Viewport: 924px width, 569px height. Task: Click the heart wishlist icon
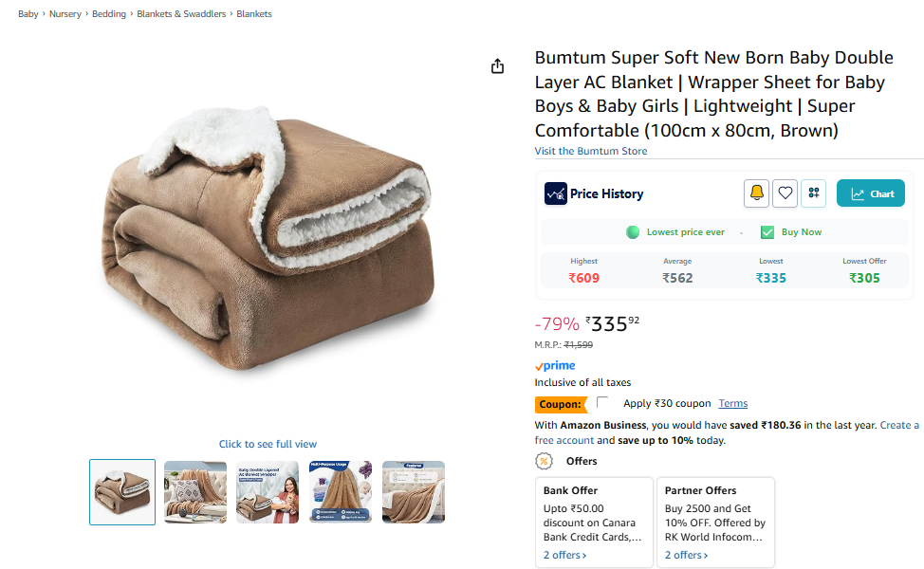[785, 193]
